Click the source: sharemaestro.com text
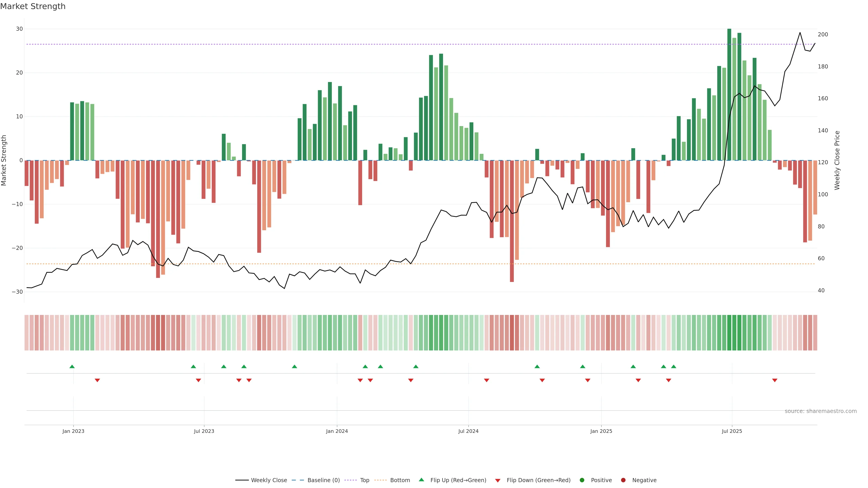868x488 pixels. point(821,411)
